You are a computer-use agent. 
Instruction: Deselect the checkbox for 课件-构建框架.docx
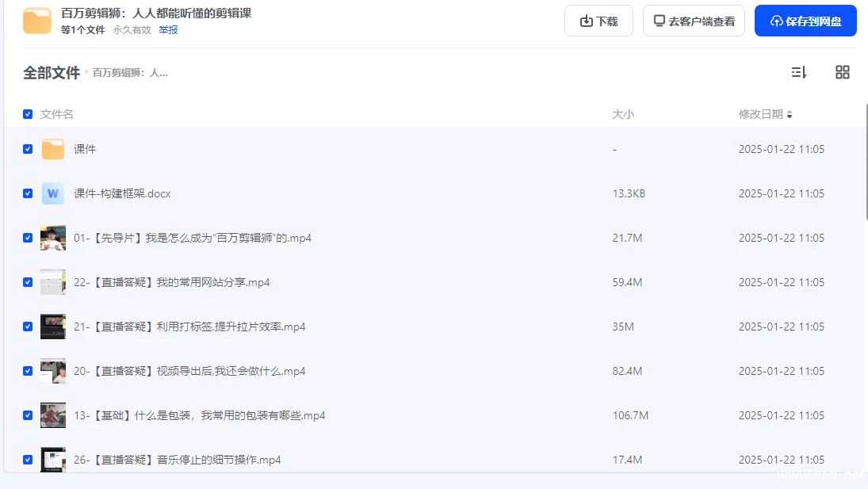click(x=28, y=193)
